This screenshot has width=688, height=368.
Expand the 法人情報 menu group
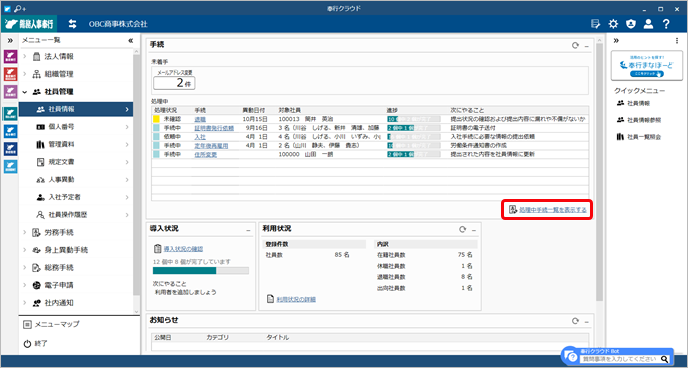pos(25,57)
